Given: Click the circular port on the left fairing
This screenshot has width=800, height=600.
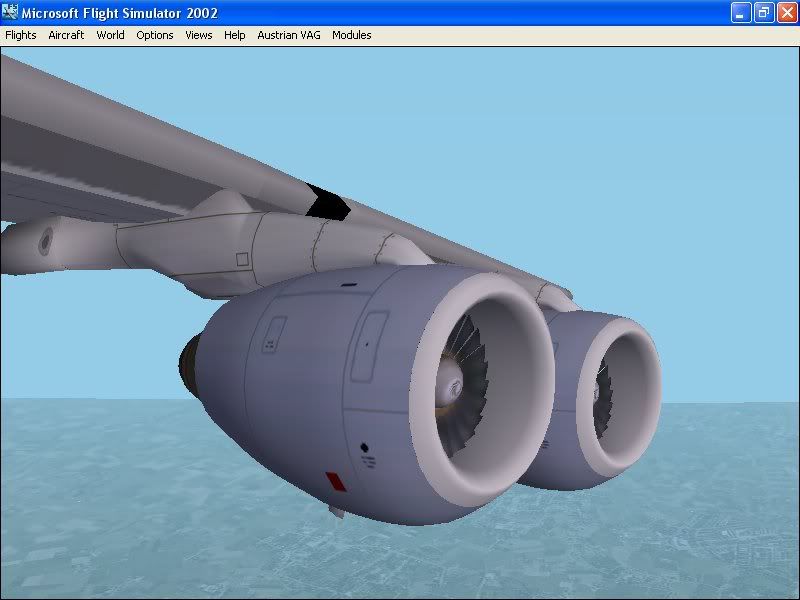Looking at the screenshot, I should pos(45,241).
